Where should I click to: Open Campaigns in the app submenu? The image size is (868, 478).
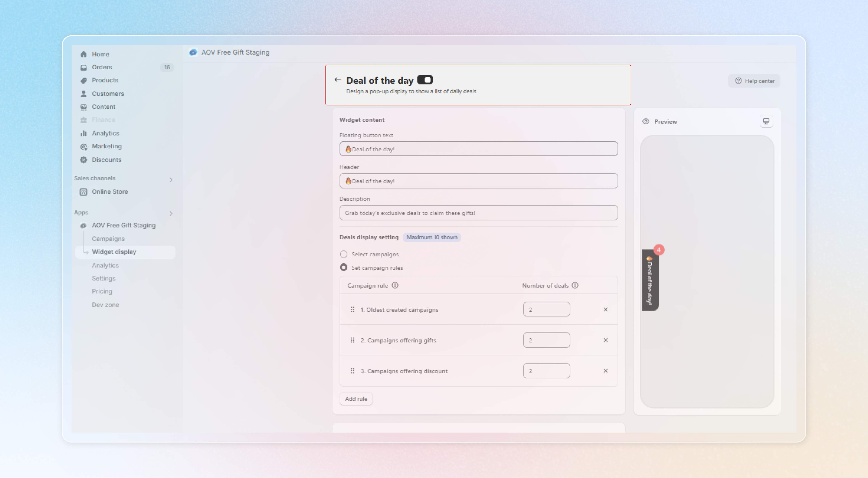pos(108,239)
